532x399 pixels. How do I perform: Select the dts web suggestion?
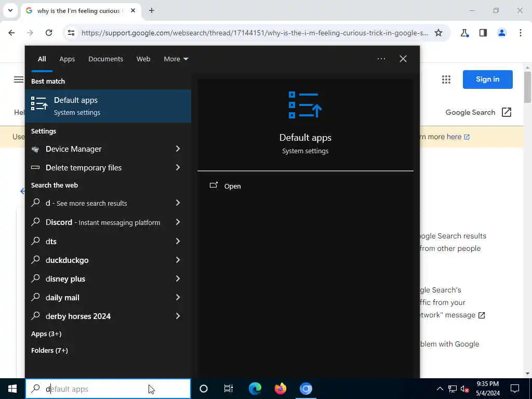97,241
